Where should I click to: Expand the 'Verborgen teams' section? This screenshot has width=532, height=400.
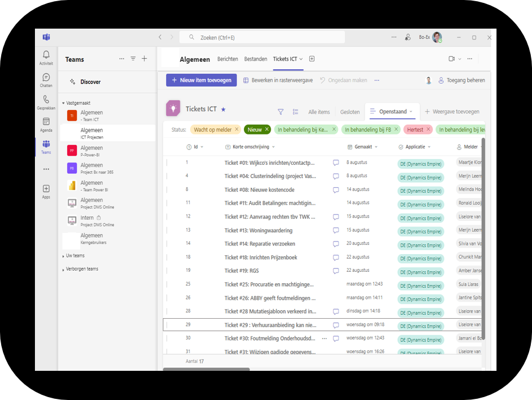click(63, 270)
